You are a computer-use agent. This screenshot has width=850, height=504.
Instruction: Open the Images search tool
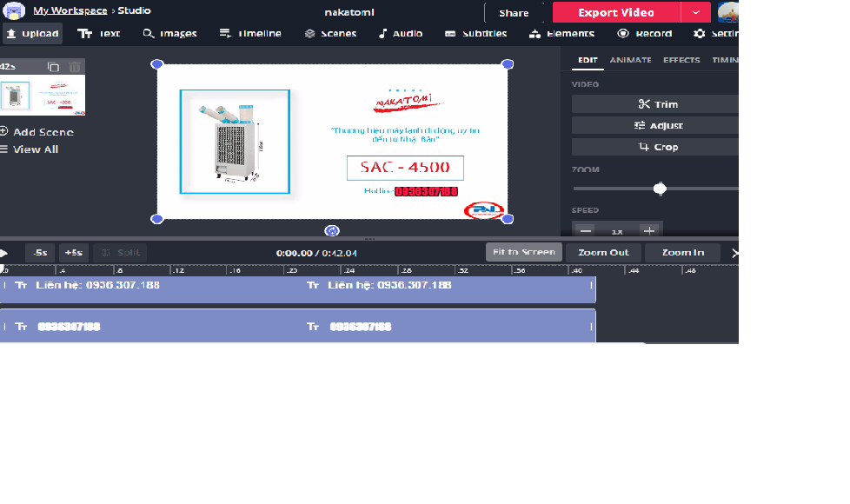(x=169, y=34)
